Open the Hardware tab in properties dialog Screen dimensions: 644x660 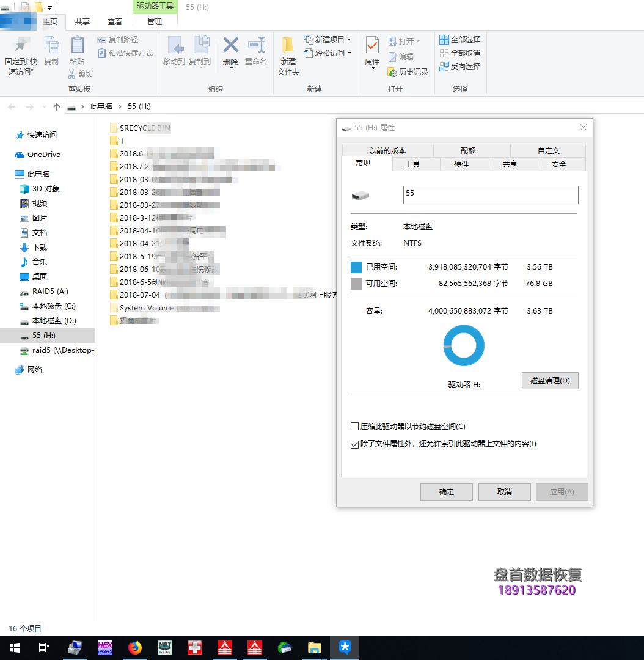461,164
